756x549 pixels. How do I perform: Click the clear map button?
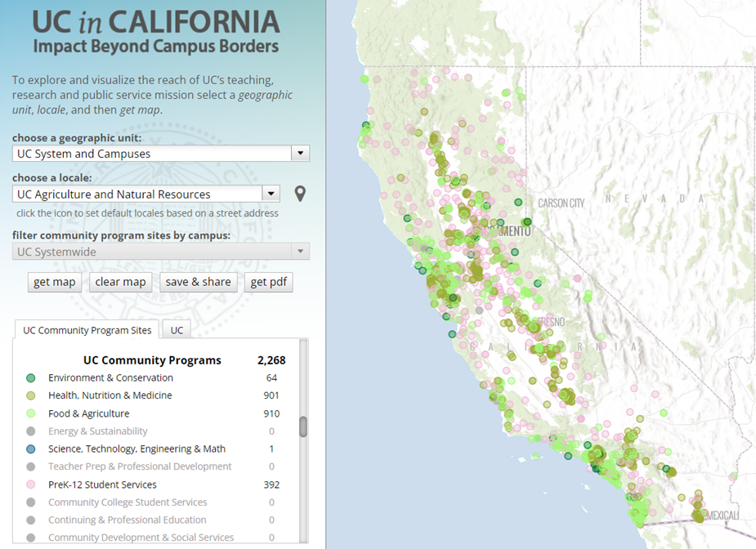click(120, 282)
